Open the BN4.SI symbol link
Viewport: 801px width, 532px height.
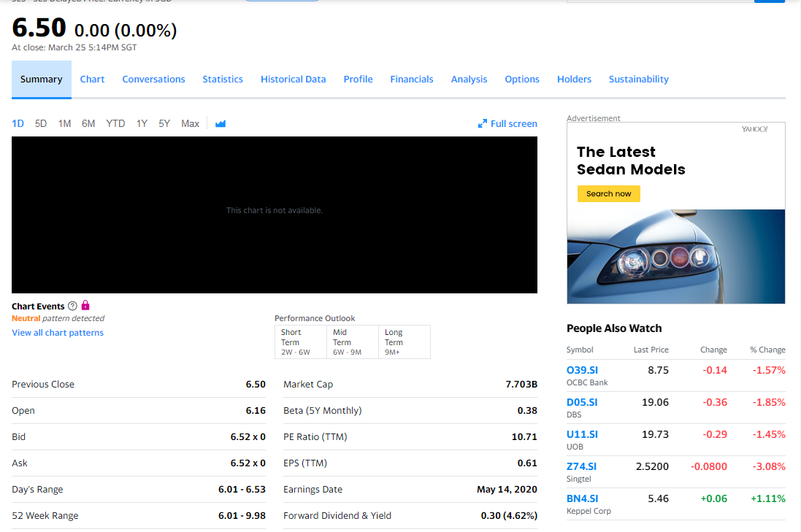pyautogui.click(x=583, y=499)
